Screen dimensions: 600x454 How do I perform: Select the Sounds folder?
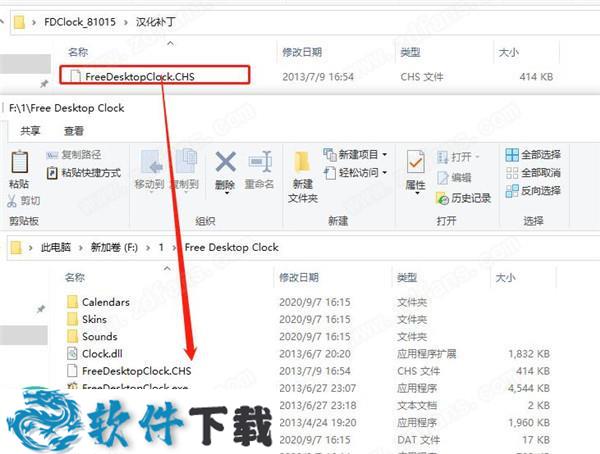(x=99, y=336)
